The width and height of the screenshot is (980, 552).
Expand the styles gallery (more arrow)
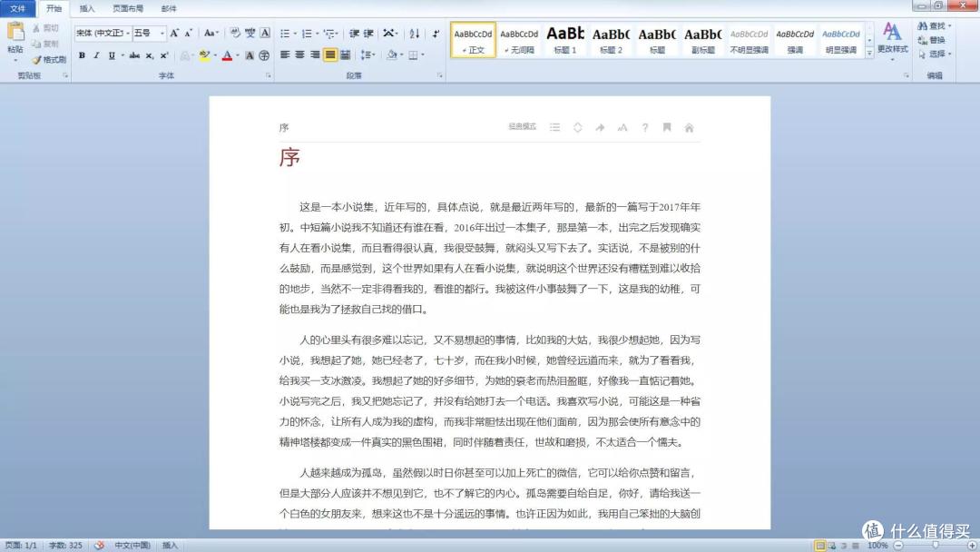(869, 54)
